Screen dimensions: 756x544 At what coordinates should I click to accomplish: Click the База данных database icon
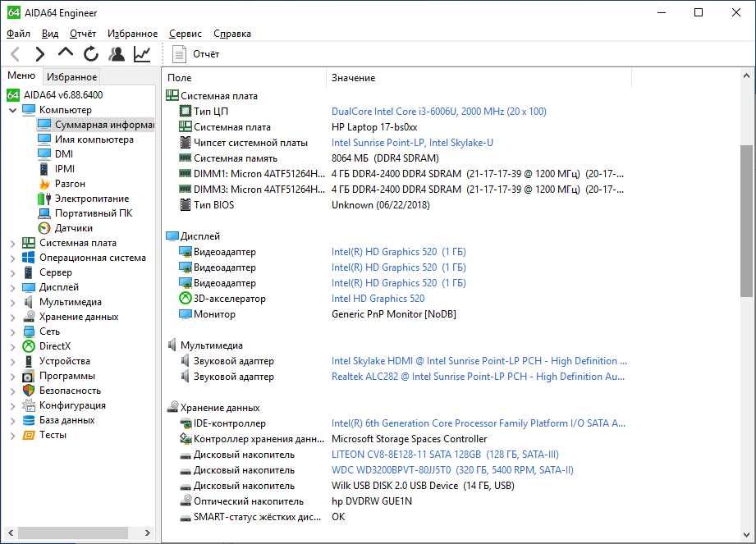click(29, 420)
